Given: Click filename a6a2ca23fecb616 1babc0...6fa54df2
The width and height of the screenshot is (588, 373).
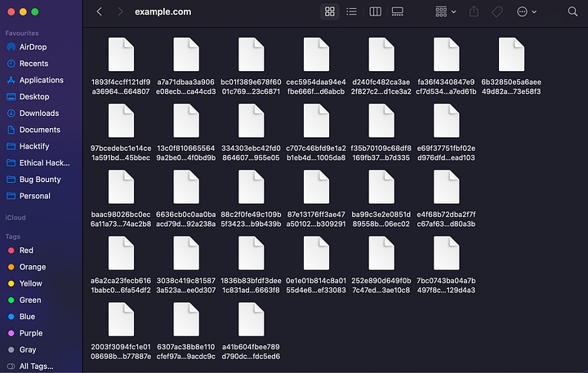Looking at the screenshot, I should [121, 286].
